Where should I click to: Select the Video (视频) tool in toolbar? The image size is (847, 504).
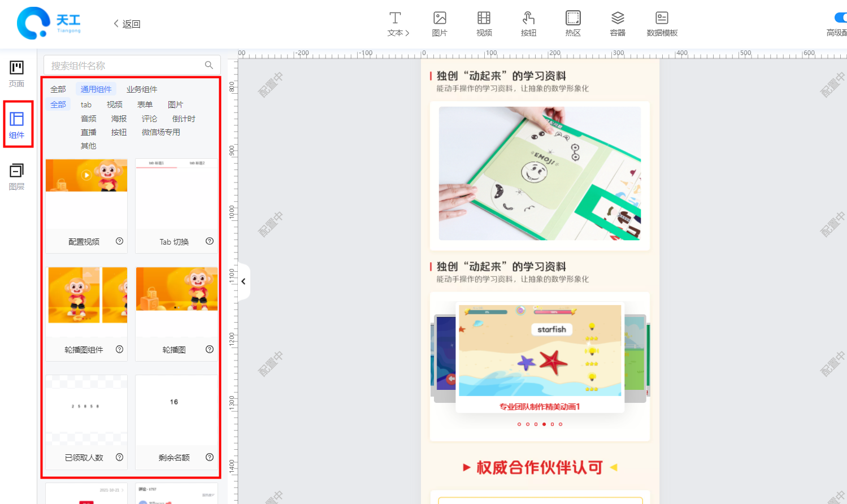tap(484, 24)
